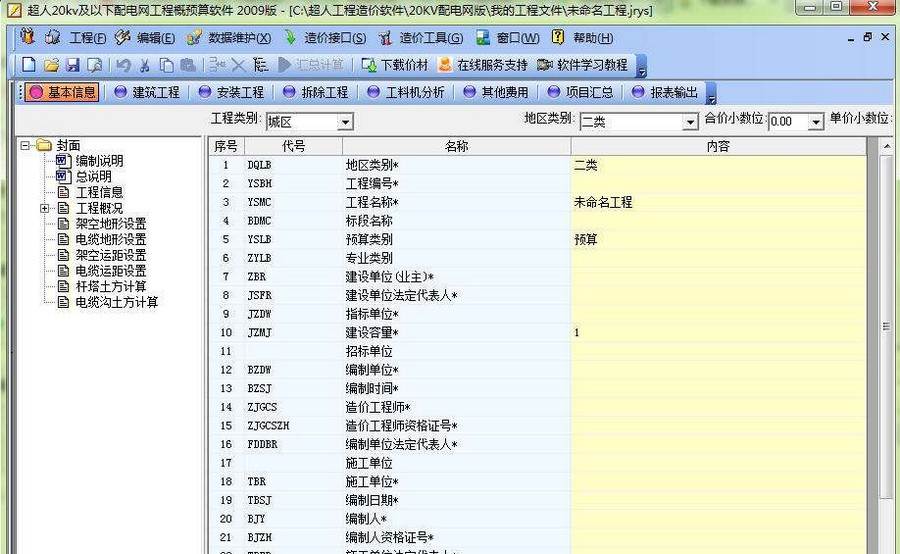Click the second app icon before 工程 menu
This screenshot has height=554, width=900.
tap(52, 37)
